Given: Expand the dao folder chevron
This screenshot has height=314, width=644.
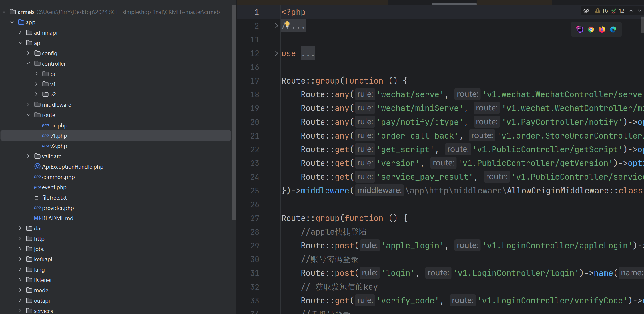Looking at the screenshot, I should [x=20, y=228].
